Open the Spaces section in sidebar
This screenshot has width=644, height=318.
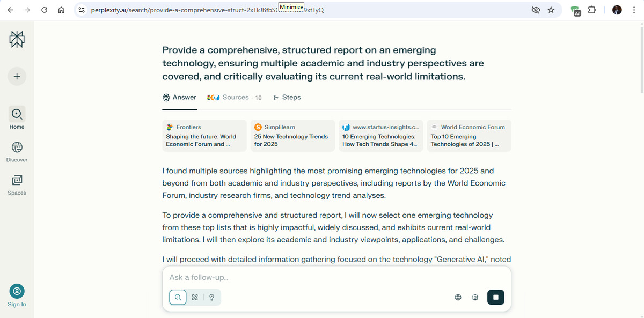click(17, 180)
